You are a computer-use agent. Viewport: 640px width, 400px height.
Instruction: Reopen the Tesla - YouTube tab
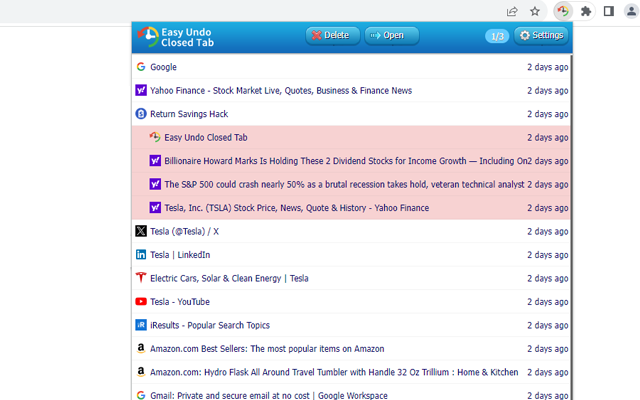click(x=351, y=302)
